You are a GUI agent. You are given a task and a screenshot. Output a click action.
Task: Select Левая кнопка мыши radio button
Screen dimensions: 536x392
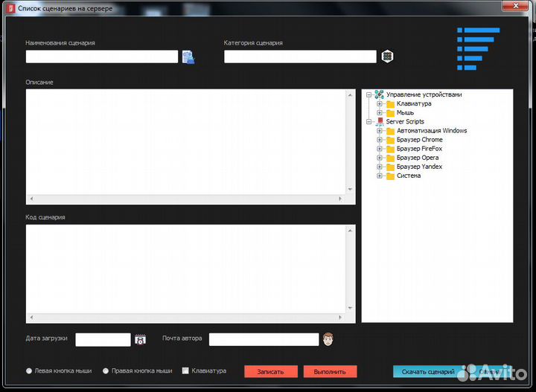tap(29, 370)
